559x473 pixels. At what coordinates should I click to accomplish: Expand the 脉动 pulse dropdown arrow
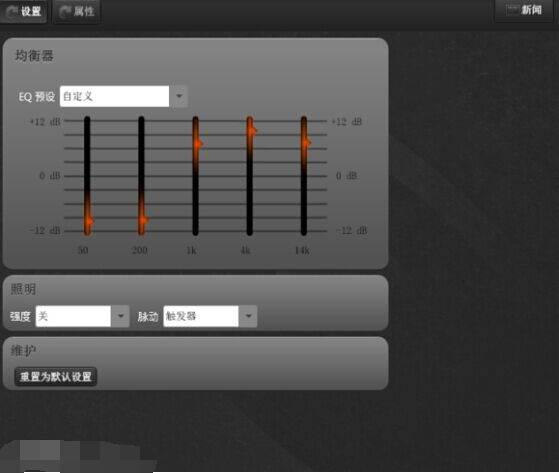click(248, 316)
